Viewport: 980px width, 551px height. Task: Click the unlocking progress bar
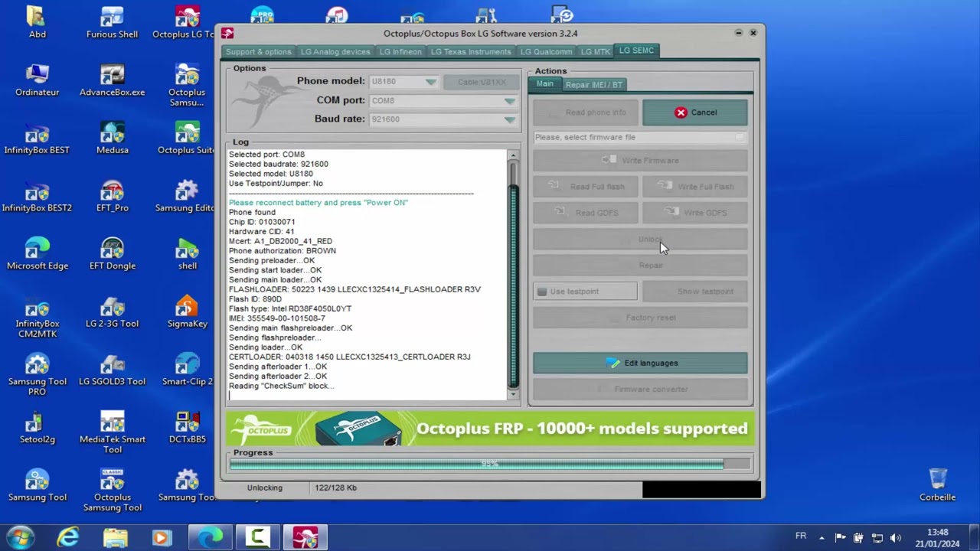tap(490, 464)
